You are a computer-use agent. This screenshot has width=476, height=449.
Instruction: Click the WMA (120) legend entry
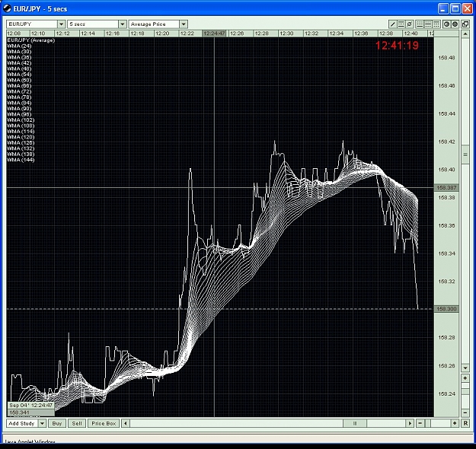pos(21,137)
